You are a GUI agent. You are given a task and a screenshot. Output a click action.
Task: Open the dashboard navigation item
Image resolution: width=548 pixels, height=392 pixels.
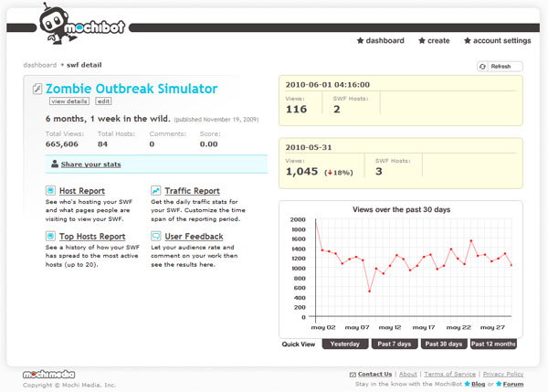(385, 40)
